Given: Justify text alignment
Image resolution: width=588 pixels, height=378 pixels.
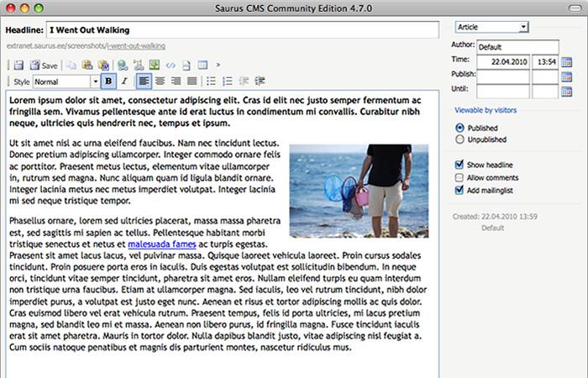Looking at the screenshot, I should [x=192, y=81].
